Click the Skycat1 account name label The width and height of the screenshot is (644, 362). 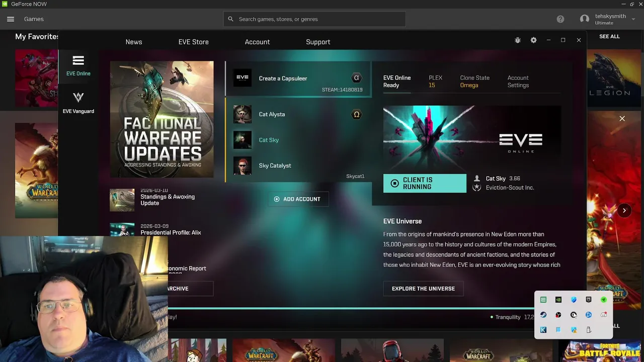355,176
